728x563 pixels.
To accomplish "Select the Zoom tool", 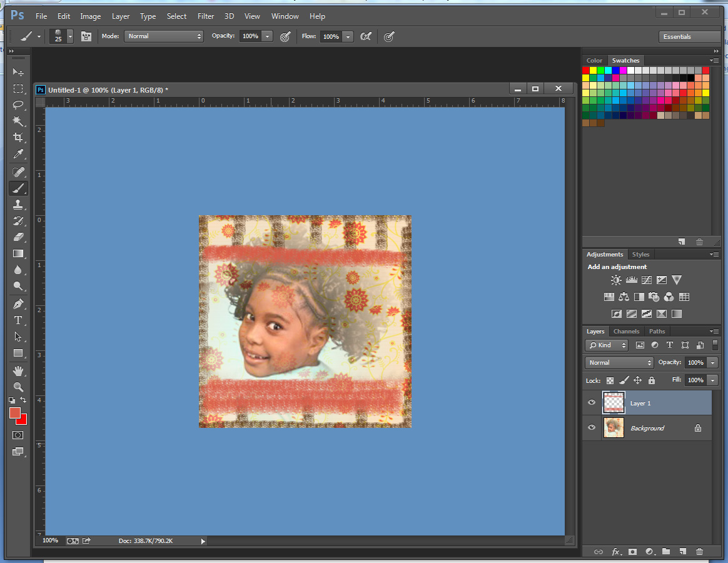I will (18, 387).
